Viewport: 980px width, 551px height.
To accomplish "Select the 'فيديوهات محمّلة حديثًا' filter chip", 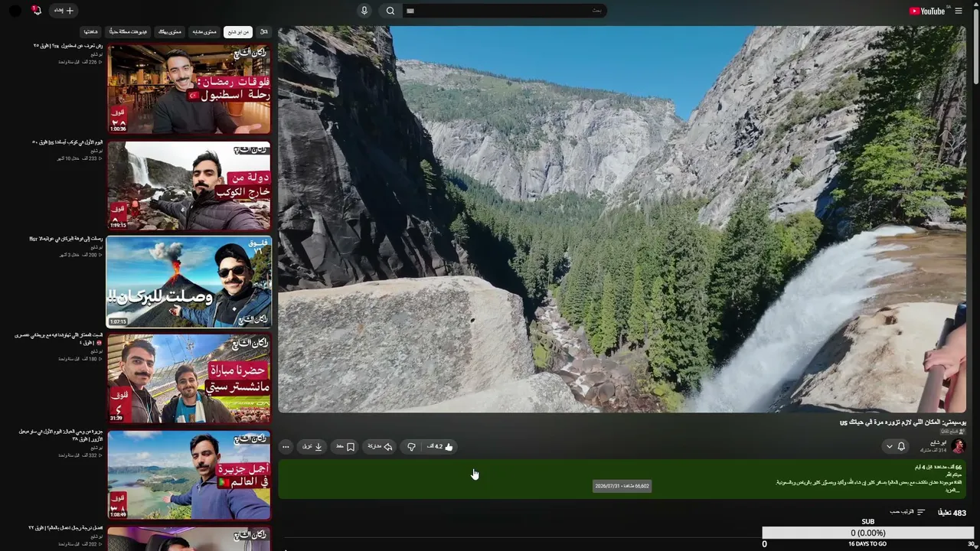I will pyautogui.click(x=128, y=32).
